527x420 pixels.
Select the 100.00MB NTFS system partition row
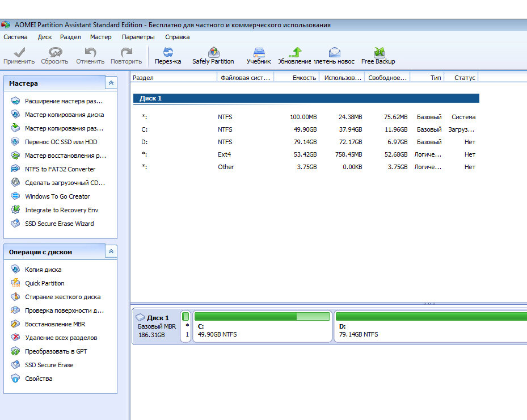pyautogui.click(x=306, y=117)
